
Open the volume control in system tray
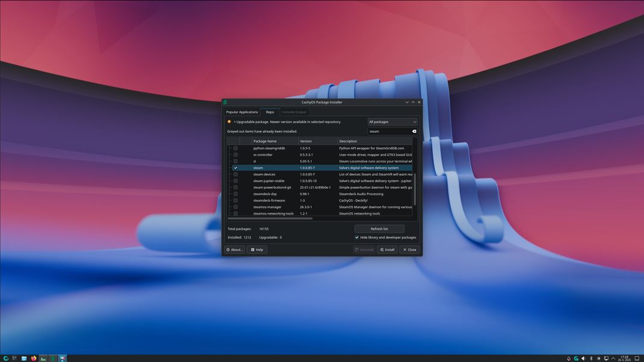[x=584, y=359]
